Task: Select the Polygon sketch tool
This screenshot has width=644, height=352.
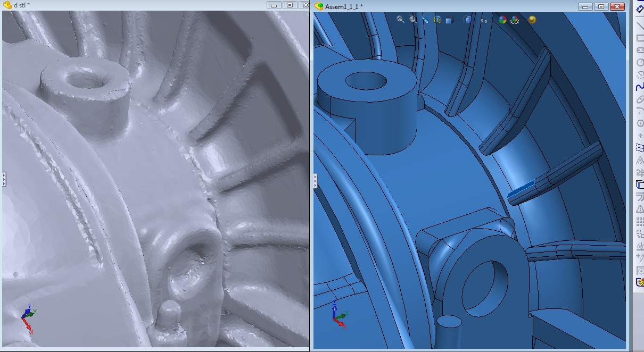Action: [640, 123]
